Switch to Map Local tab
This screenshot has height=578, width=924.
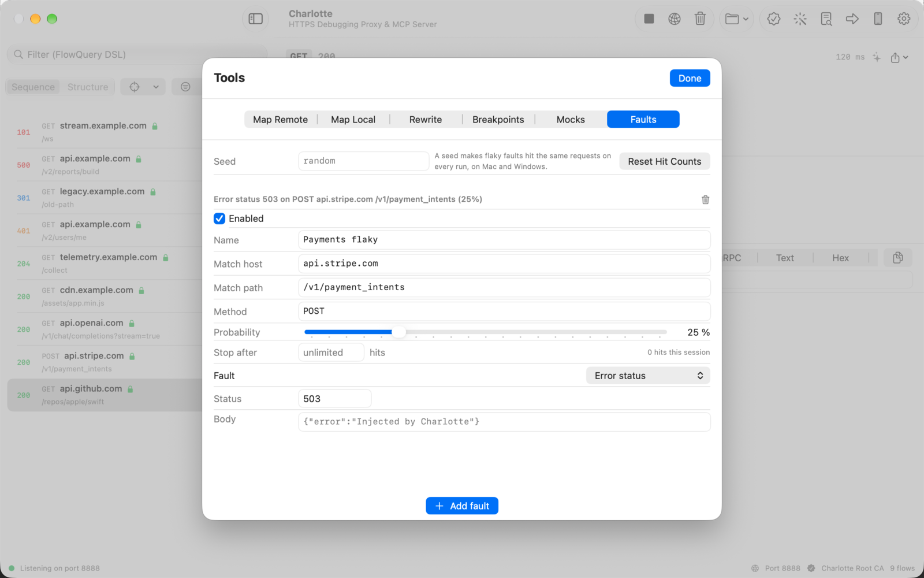pos(353,120)
